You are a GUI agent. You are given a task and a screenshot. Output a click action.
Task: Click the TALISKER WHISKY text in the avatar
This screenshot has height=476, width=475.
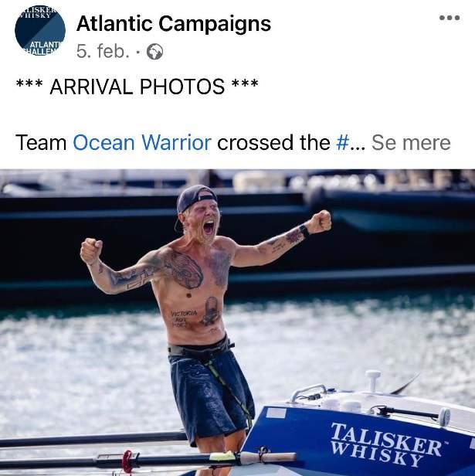38,12
